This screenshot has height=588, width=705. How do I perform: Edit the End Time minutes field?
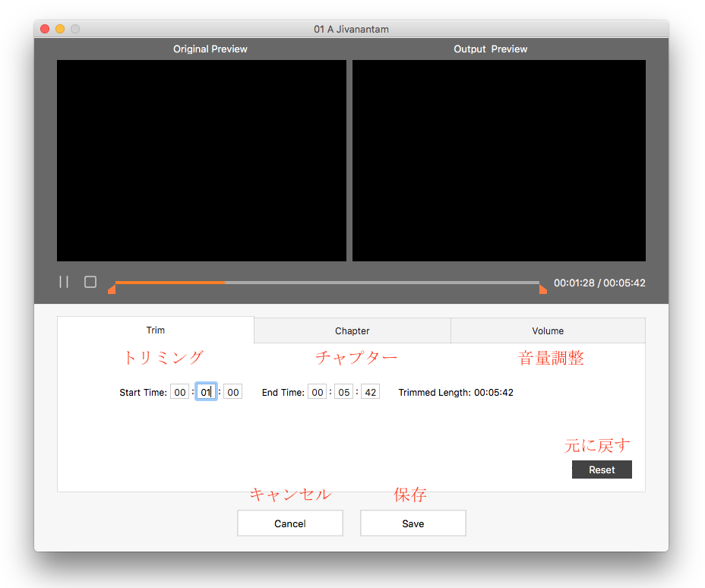[x=343, y=393]
